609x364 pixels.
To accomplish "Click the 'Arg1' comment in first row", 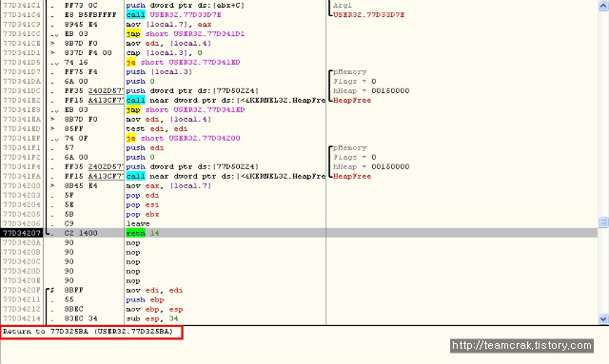I will (x=343, y=6).
